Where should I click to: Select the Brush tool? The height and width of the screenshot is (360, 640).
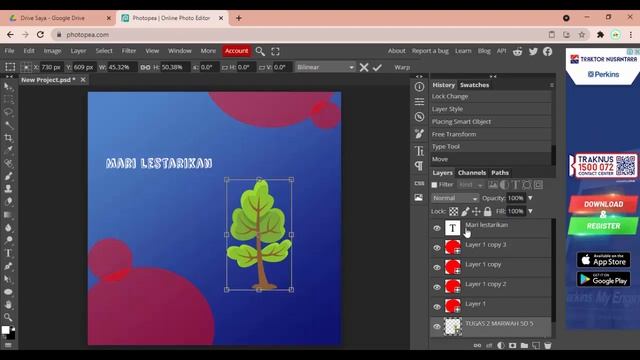8,176
